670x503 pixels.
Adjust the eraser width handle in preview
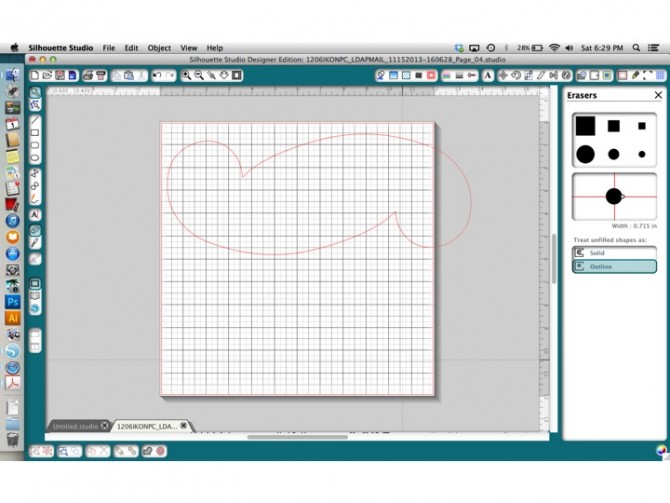click(x=623, y=197)
